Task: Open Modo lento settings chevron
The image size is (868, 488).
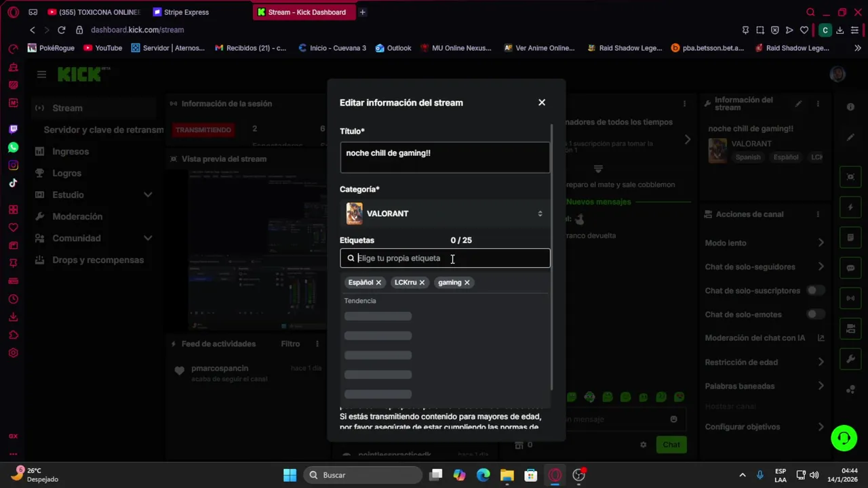Action: (821, 243)
